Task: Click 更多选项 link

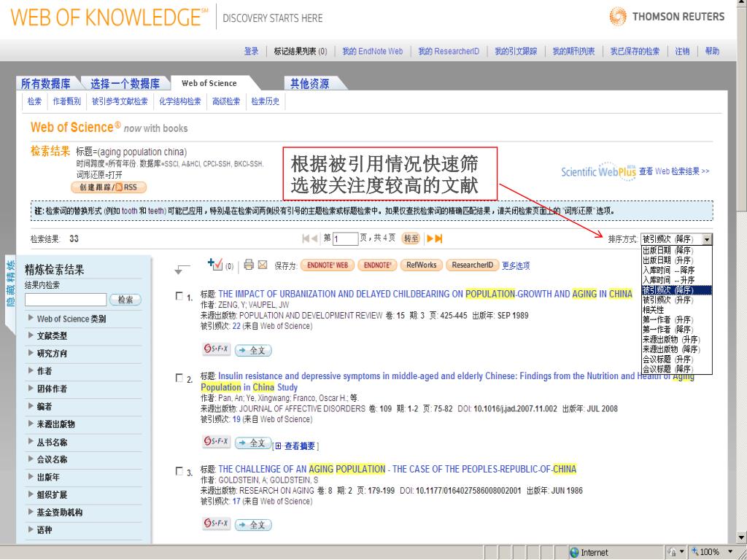Action: tap(516, 265)
